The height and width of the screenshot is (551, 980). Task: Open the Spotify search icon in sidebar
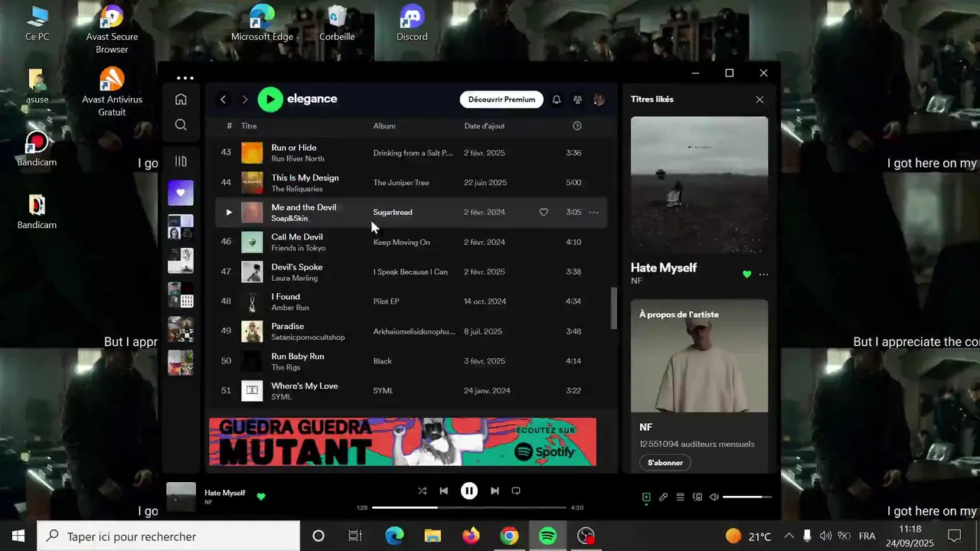click(181, 125)
